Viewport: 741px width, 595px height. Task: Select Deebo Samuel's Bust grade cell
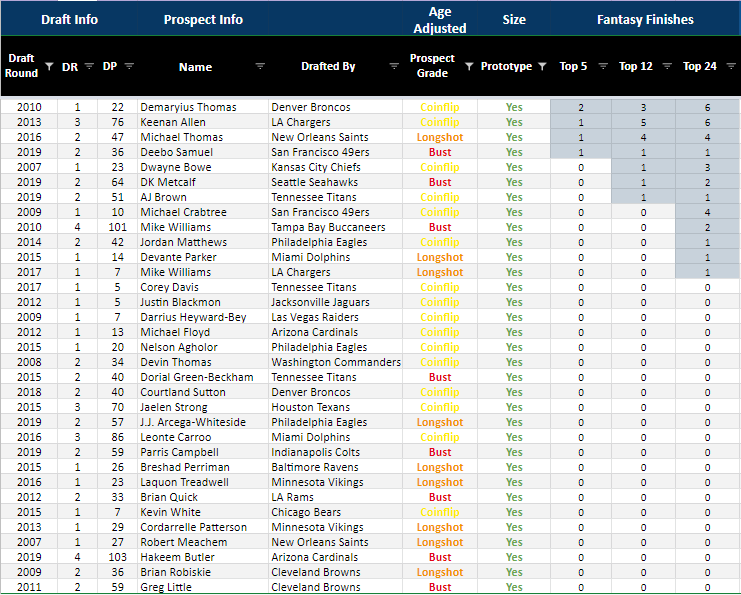(440, 152)
